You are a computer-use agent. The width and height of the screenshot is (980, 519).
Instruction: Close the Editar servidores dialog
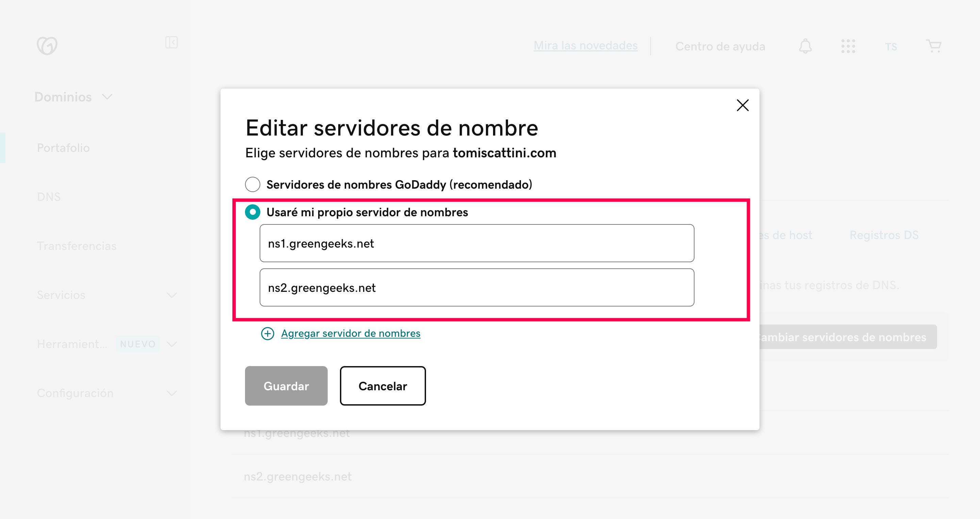pos(742,105)
